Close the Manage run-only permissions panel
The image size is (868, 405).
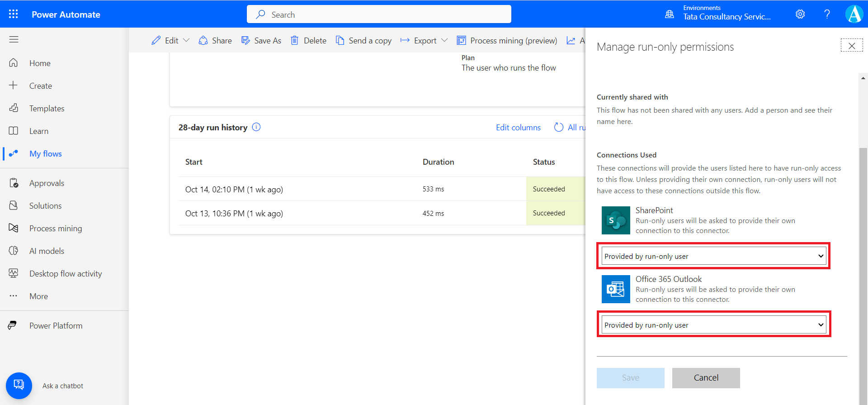(x=851, y=46)
